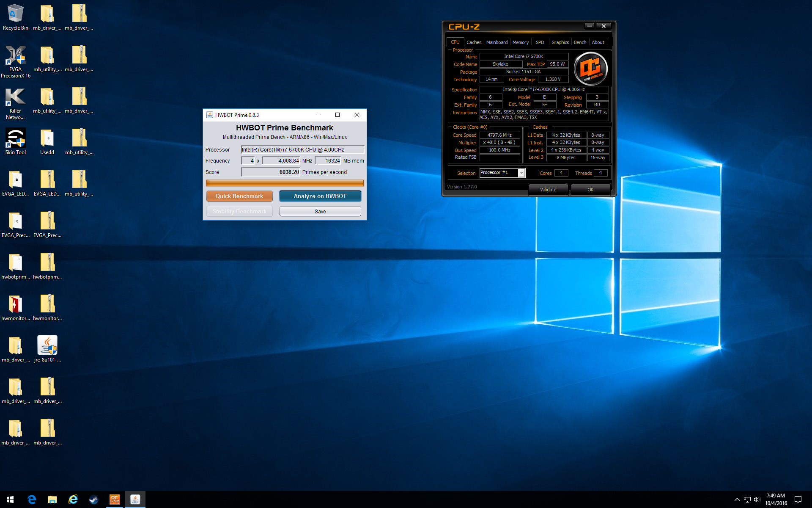Switch to the Memory tab in CPU-Z

coord(521,42)
